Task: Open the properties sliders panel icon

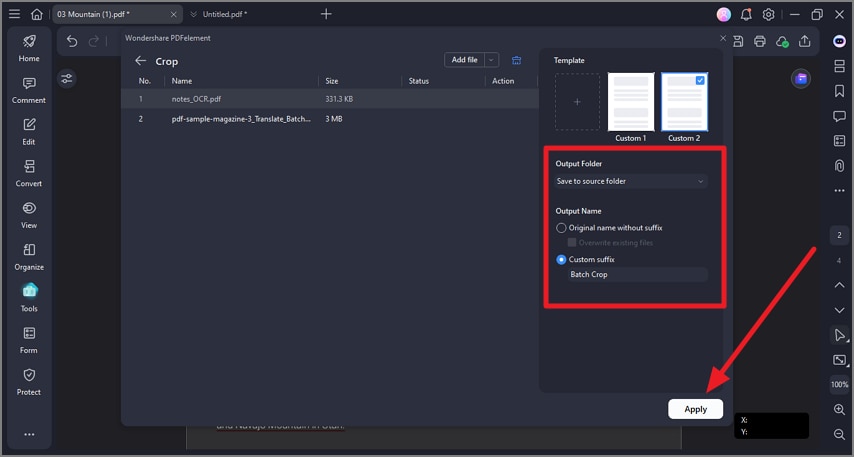Action: pos(66,79)
